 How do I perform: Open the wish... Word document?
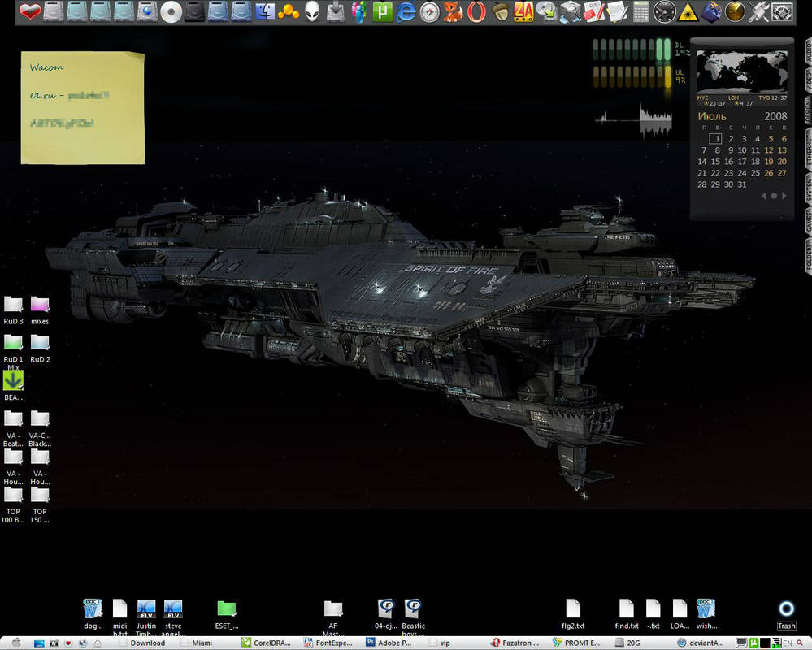[x=706, y=614]
